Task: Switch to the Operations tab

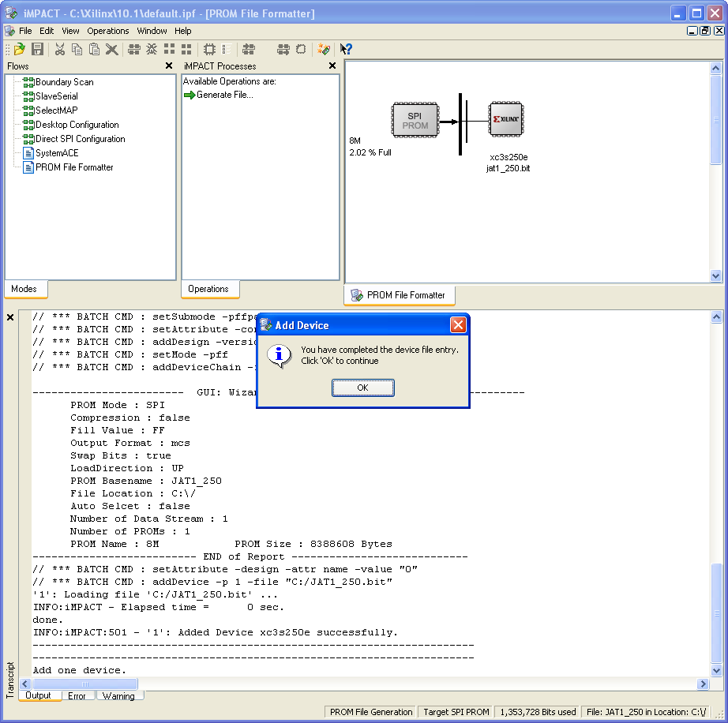Action: (x=208, y=289)
